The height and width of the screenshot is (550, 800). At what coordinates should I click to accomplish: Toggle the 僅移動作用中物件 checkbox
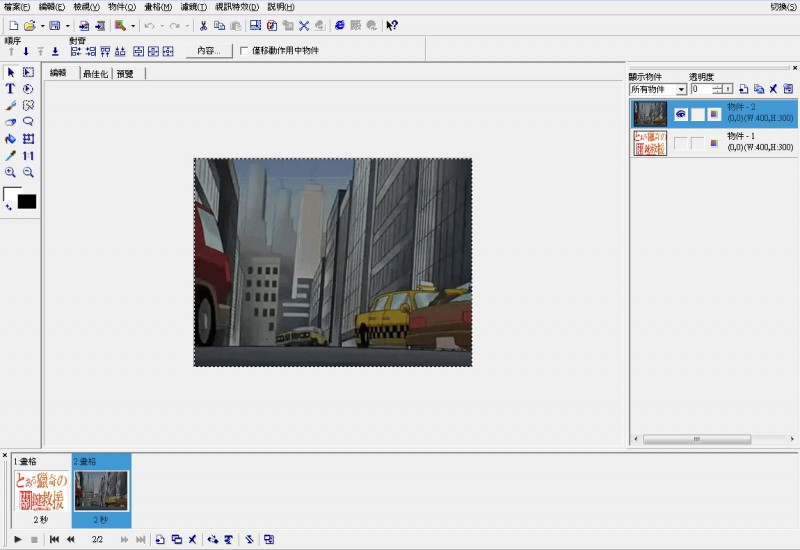(244, 51)
